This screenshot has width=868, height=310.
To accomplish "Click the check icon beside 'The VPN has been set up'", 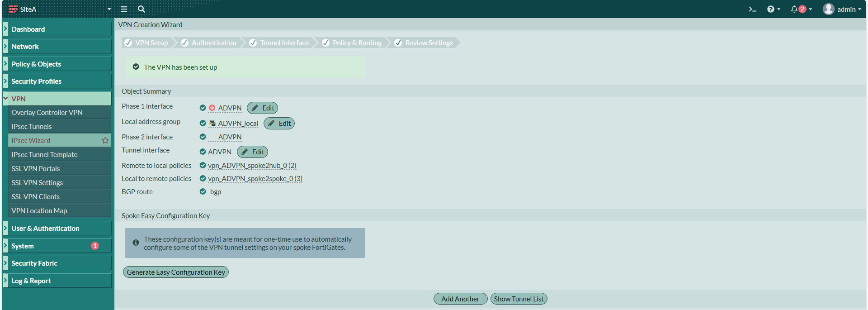I will (136, 67).
